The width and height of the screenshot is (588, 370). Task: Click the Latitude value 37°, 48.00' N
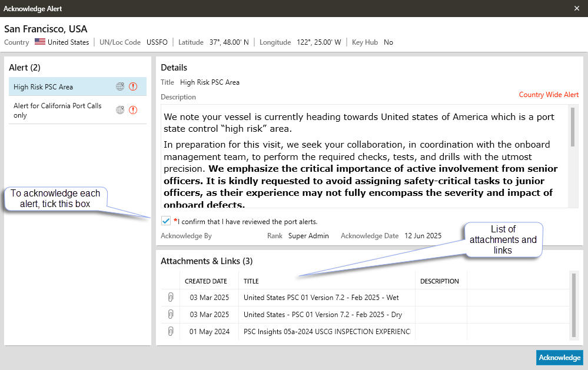tap(229, 42)
